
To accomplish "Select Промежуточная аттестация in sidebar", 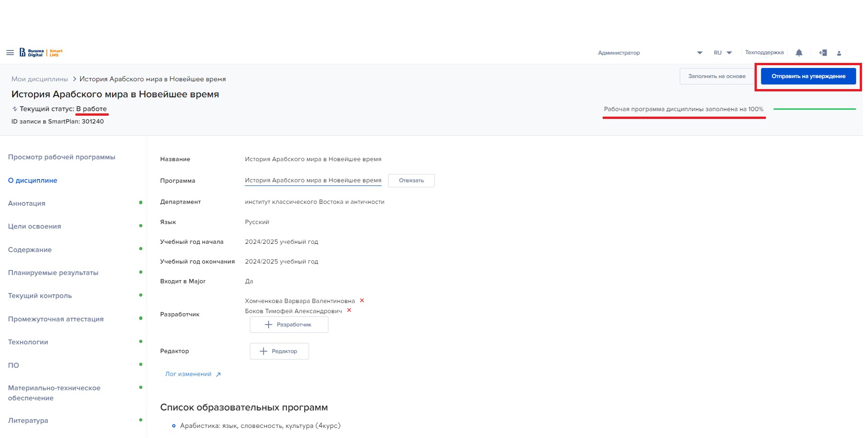I will coord(56,319).
